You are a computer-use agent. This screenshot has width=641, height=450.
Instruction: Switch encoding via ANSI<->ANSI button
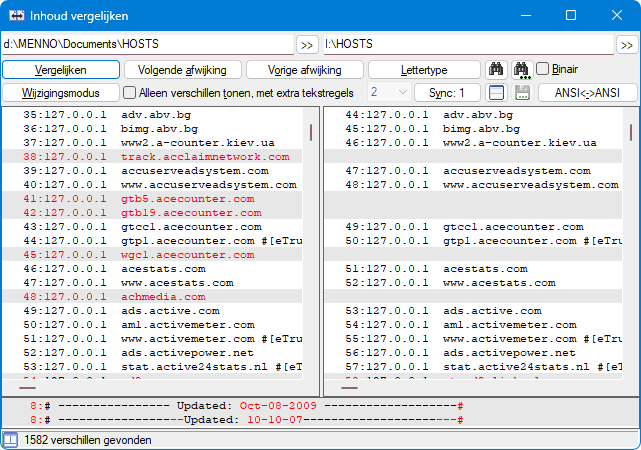point(587,93)
